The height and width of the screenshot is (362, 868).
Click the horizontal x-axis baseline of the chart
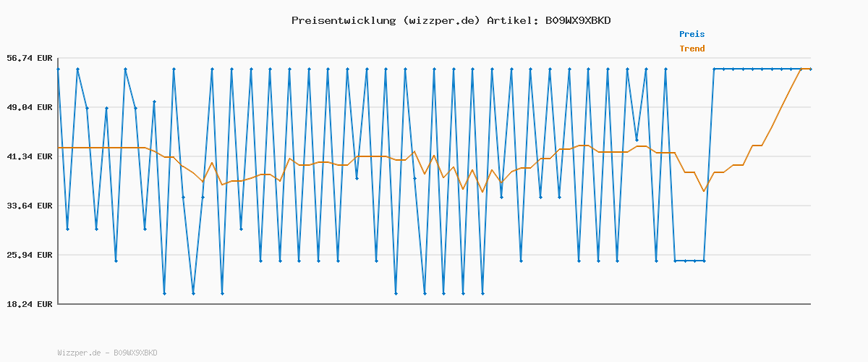434,303
